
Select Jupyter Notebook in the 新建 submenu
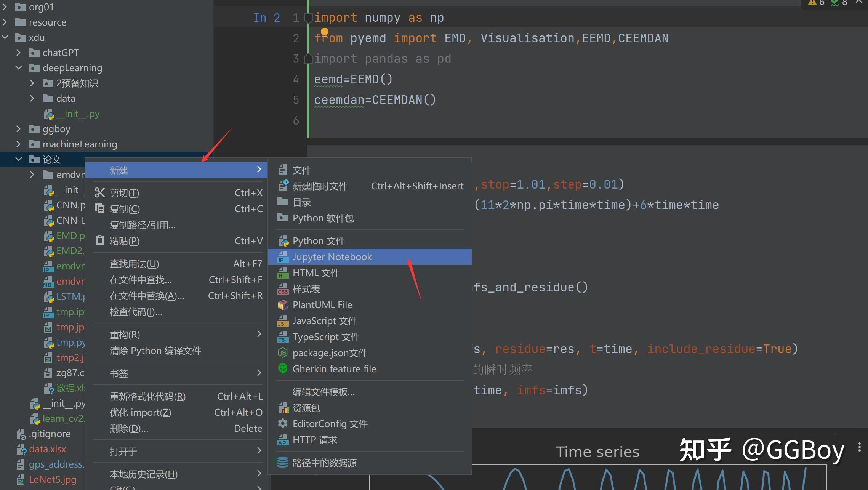pos(332,257)
